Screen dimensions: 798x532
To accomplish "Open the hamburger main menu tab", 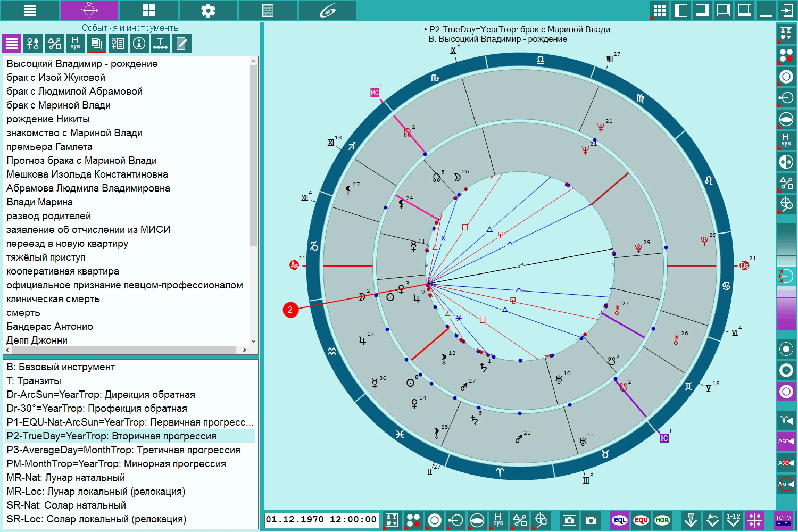I will pos(30,11).
